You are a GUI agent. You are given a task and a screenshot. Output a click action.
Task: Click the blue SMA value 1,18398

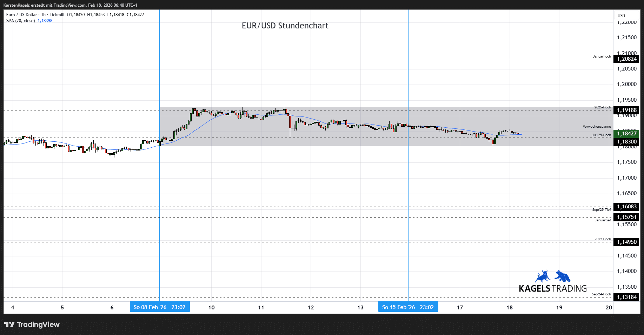(45, 21)
